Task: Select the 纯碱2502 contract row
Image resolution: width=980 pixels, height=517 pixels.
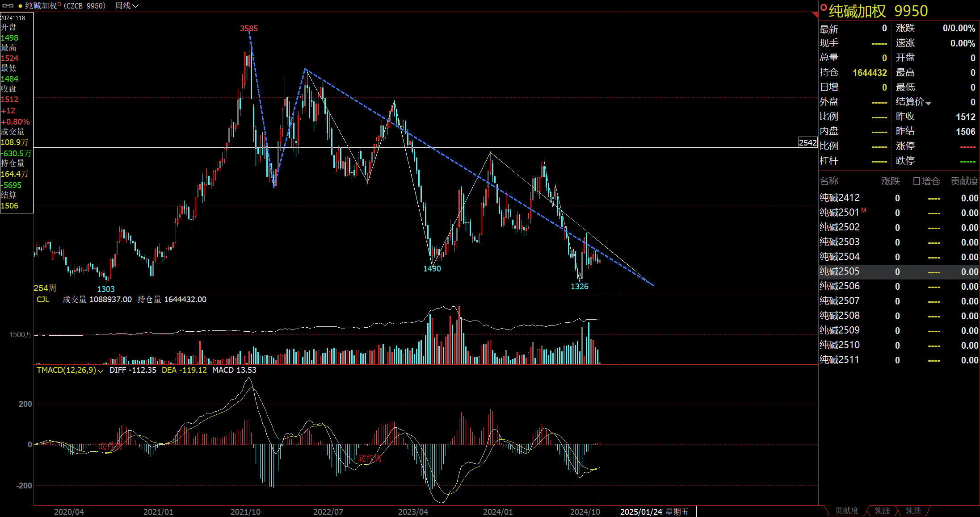Action: pos(899,227)
